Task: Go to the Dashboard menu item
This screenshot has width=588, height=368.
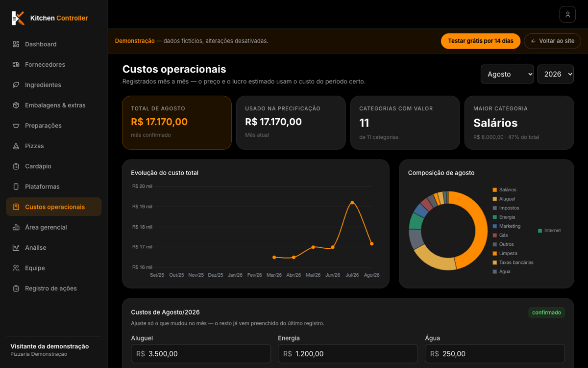Action: click(x=54, y=44)
